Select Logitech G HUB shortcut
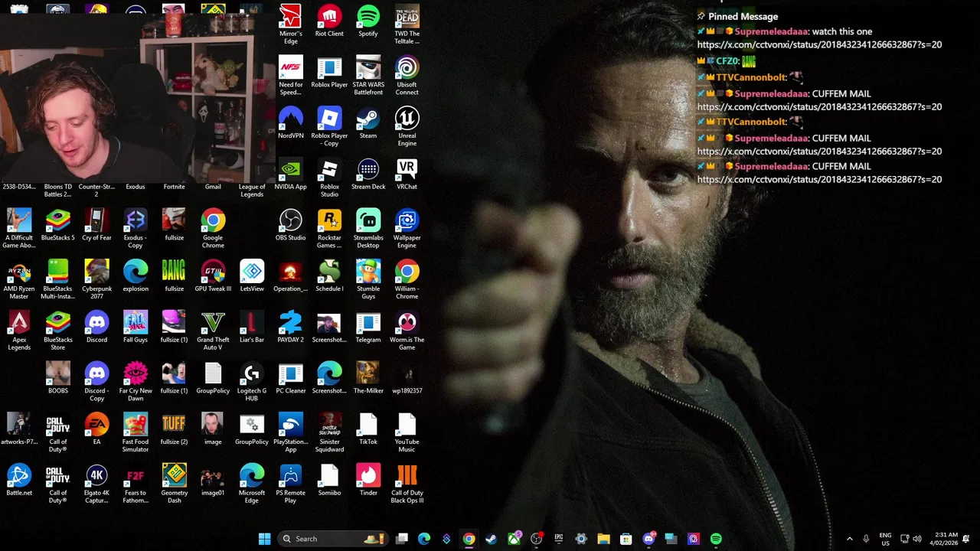Viewport: 980px width, 551px height. tap(252, 382)
